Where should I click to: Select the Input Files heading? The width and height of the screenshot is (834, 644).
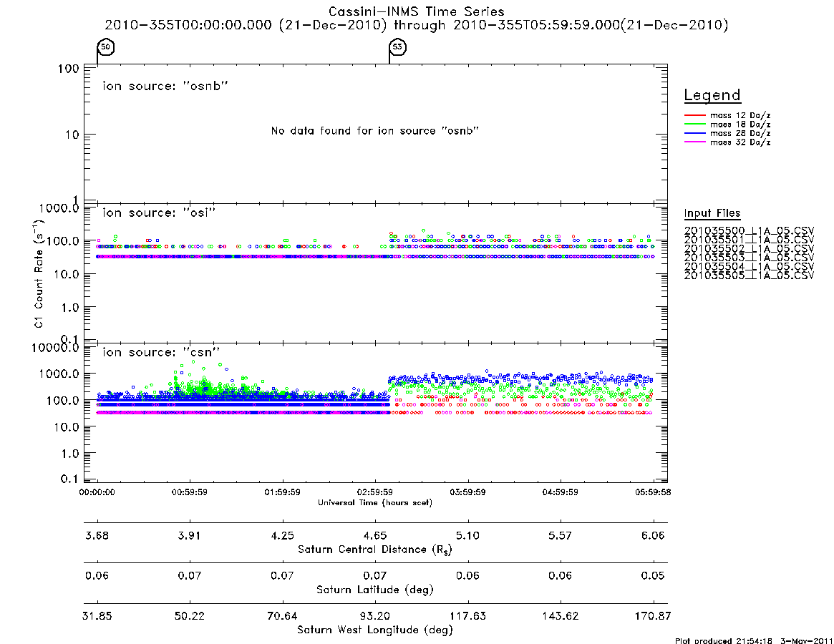(x=712, y=213)
